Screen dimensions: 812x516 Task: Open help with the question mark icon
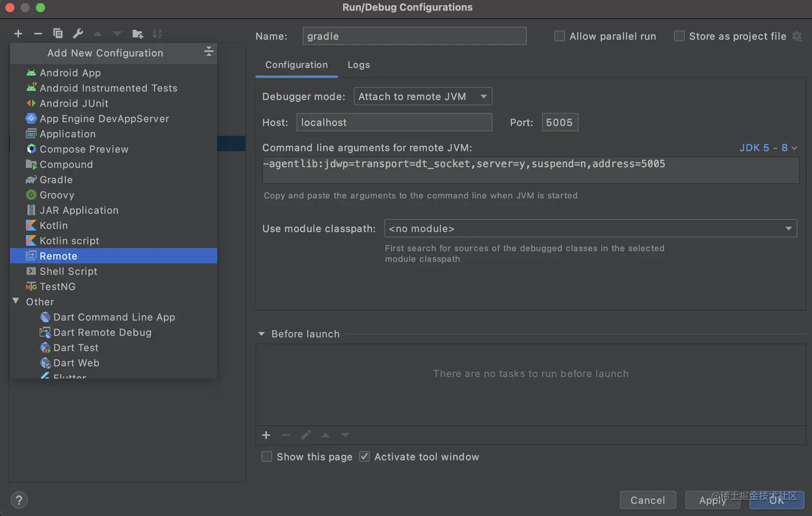point(19,500)
